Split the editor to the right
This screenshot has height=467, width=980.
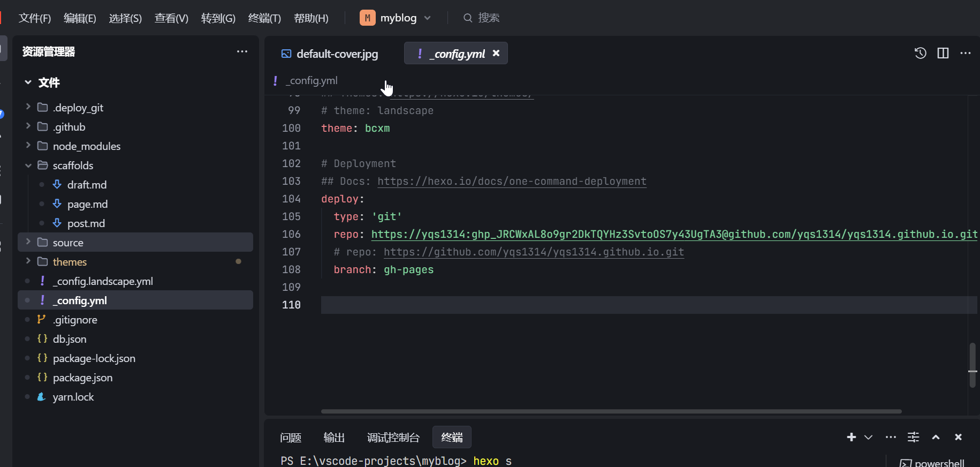click(943, 53)
